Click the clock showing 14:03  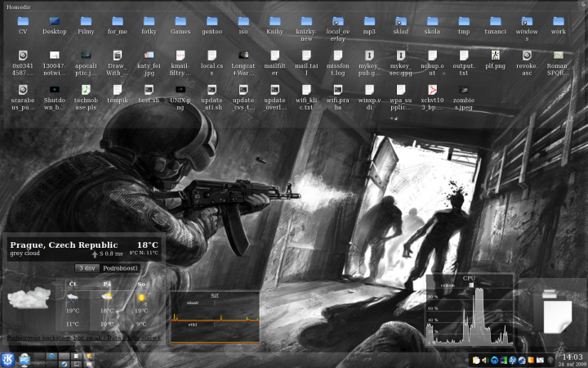coord(572,357)
